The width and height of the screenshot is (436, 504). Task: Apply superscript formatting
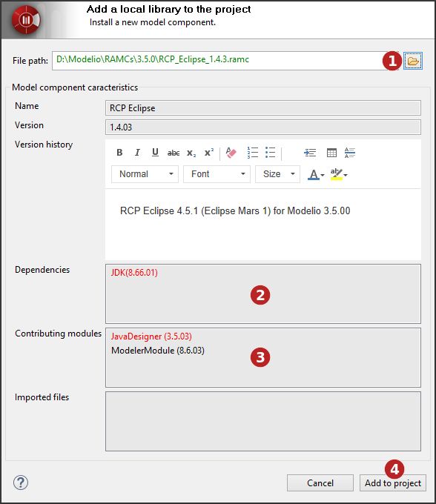coord(209,153)
